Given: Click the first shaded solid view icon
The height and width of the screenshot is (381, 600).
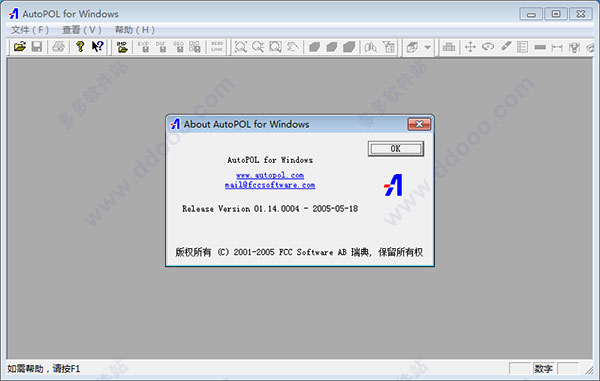Looking at the screenshot, I should point(314,47).
